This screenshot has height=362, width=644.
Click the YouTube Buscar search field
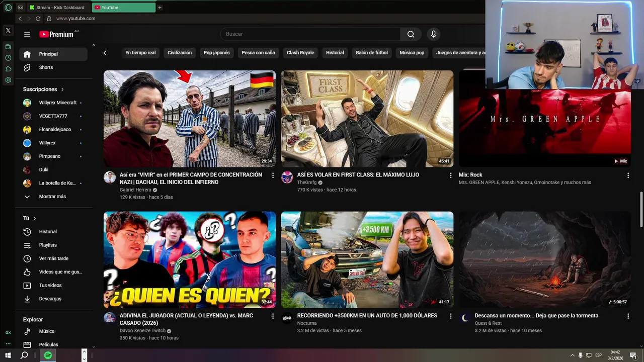click(310, 34)
